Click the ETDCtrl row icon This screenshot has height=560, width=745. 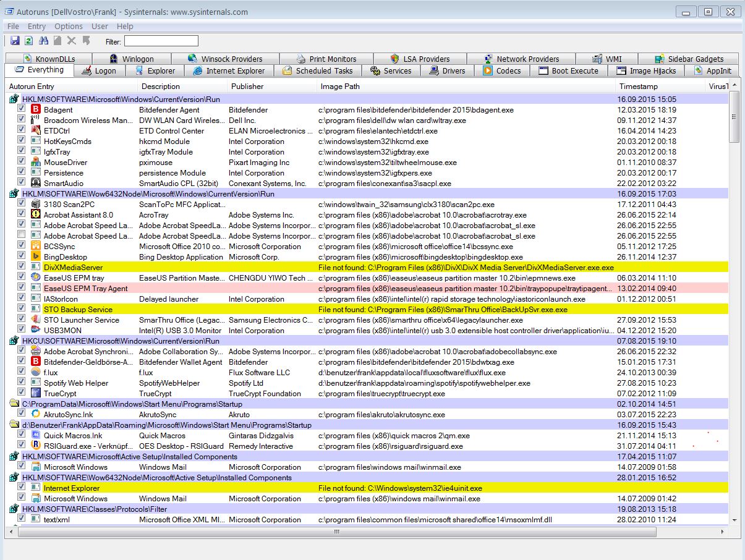click(36, 131)
